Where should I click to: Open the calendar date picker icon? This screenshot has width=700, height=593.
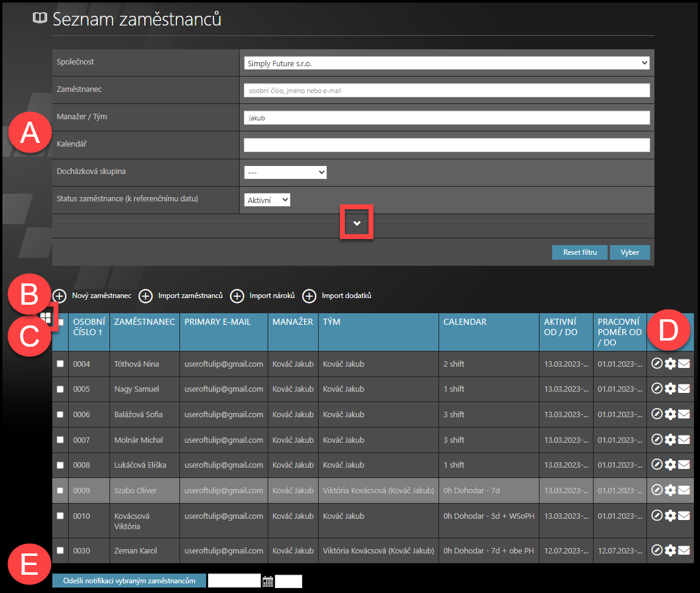coord(268,581)
